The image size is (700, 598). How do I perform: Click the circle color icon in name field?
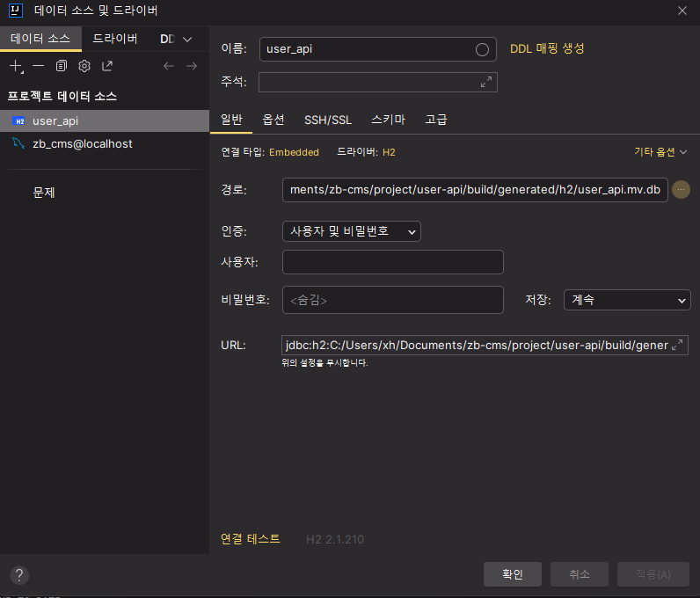(x=482, y=49)
